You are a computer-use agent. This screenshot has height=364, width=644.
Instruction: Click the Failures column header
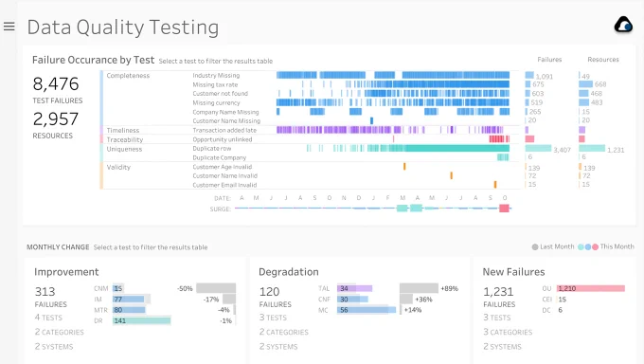pos(549,60)
